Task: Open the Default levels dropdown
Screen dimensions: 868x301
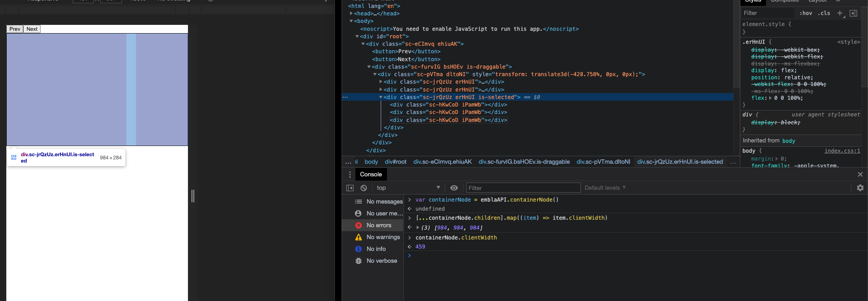Action: click(605, 188)
